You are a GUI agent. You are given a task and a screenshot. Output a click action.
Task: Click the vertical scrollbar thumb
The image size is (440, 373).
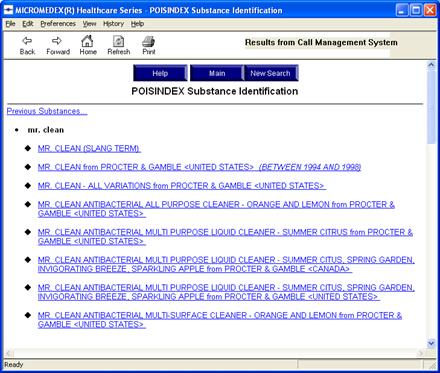click(431, 107)
